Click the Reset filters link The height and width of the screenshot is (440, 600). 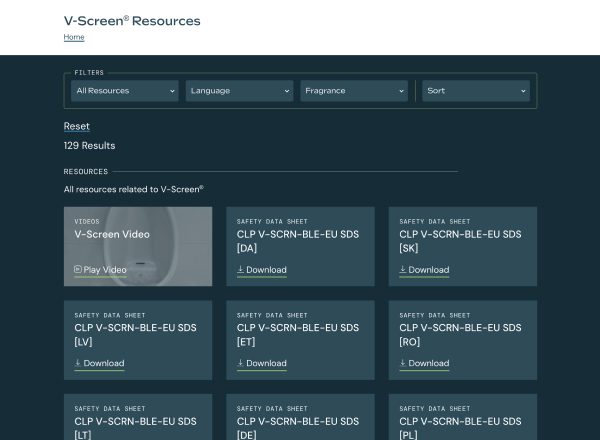77,126
